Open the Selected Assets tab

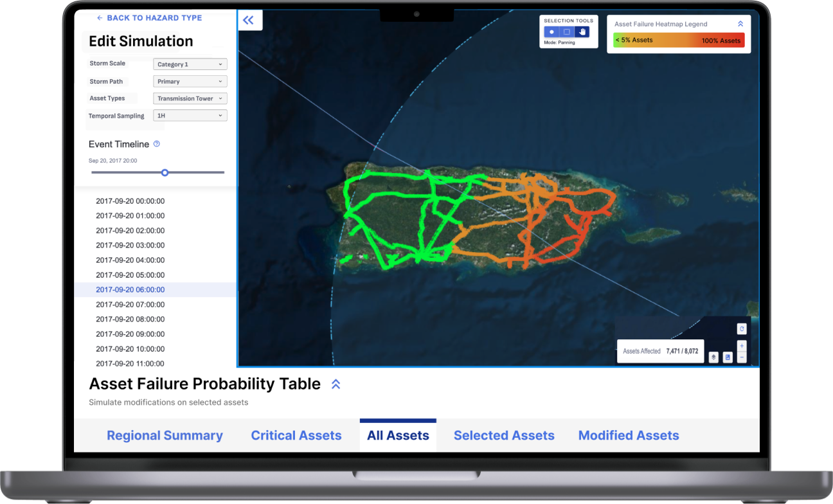click(x=504, y=435)
